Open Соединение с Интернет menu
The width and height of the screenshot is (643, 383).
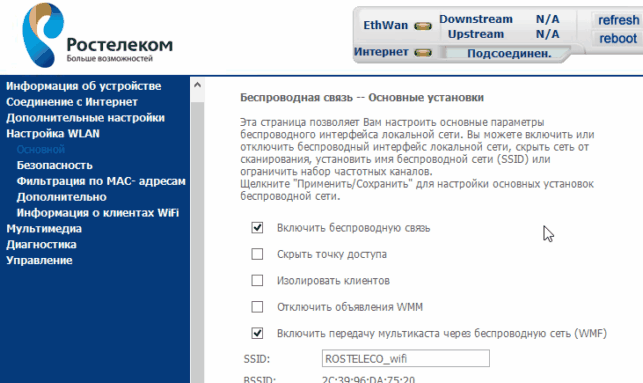tap(72, 102)
